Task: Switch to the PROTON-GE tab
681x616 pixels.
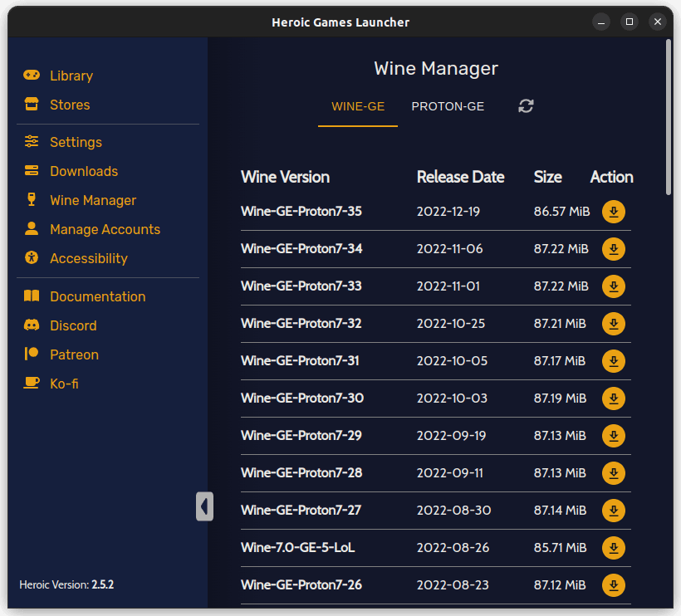Action: [448, 106]
